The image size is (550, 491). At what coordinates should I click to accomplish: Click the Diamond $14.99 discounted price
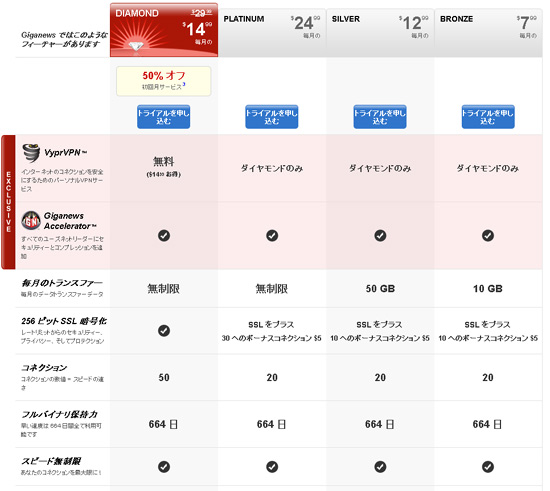tap(197, 29)
